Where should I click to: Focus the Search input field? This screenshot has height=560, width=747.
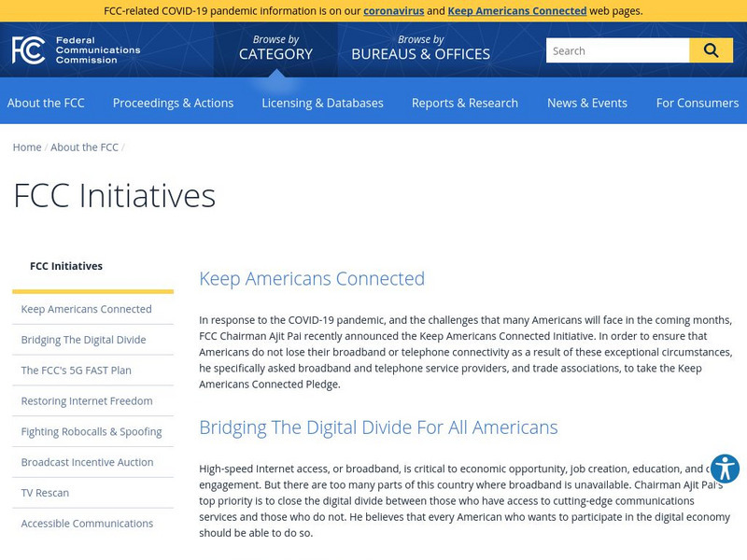617,50
